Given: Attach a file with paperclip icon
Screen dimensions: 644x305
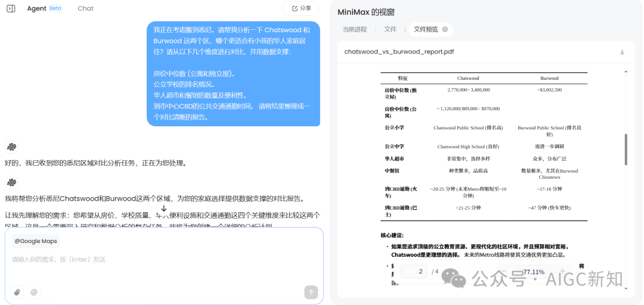Looking at the screenshot, I should [17, 292].
